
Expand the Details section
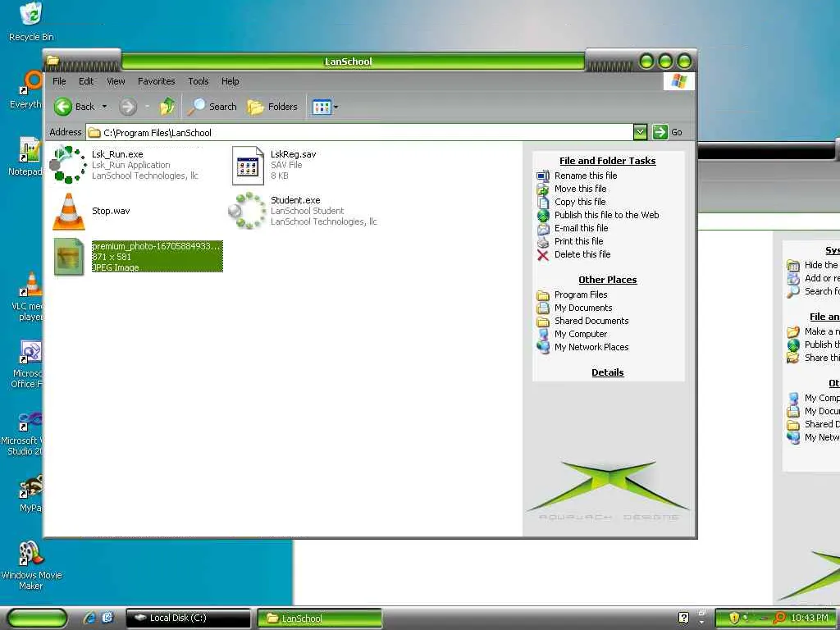[608, 372]
